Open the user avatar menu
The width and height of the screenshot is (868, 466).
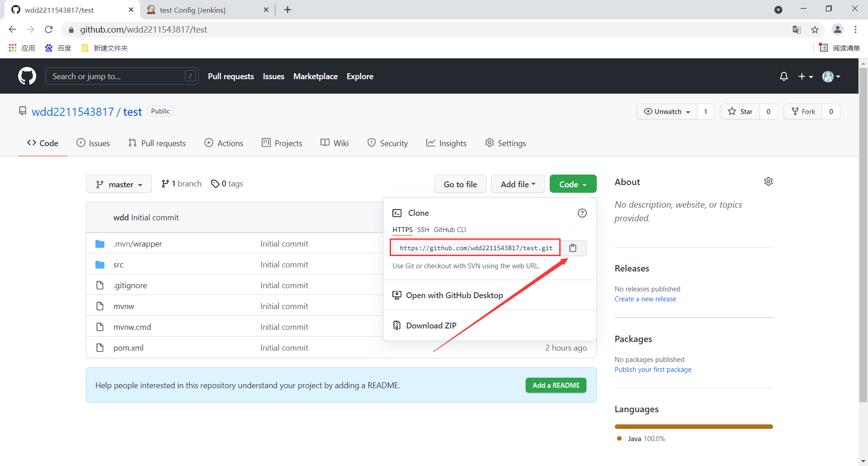[x=831, y=76]
